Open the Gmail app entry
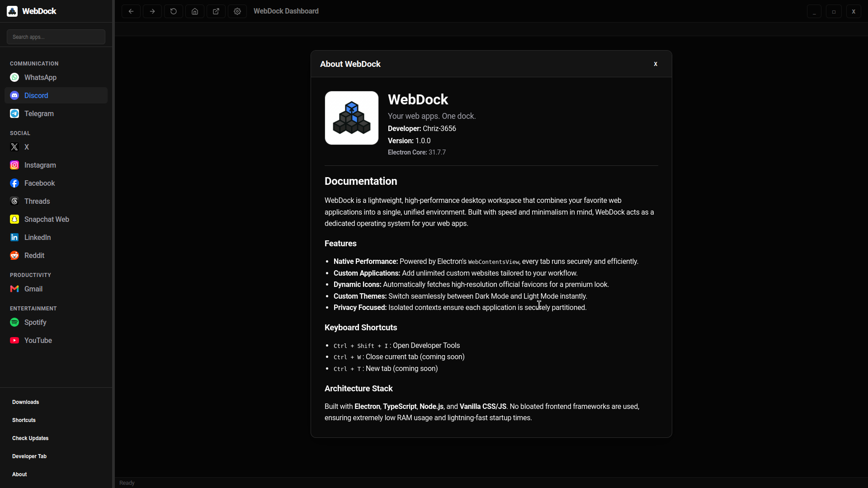This screenshot has width=868, height=488. pos(56,289)
